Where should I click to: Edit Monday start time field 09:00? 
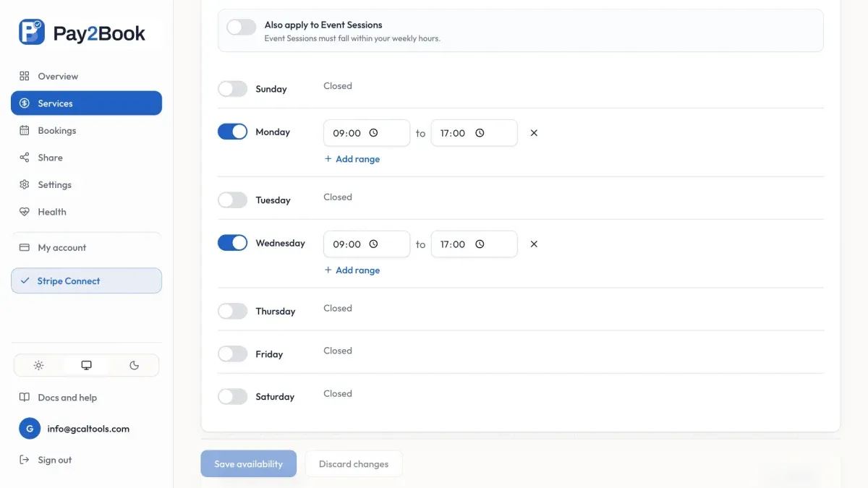(367, 133)
